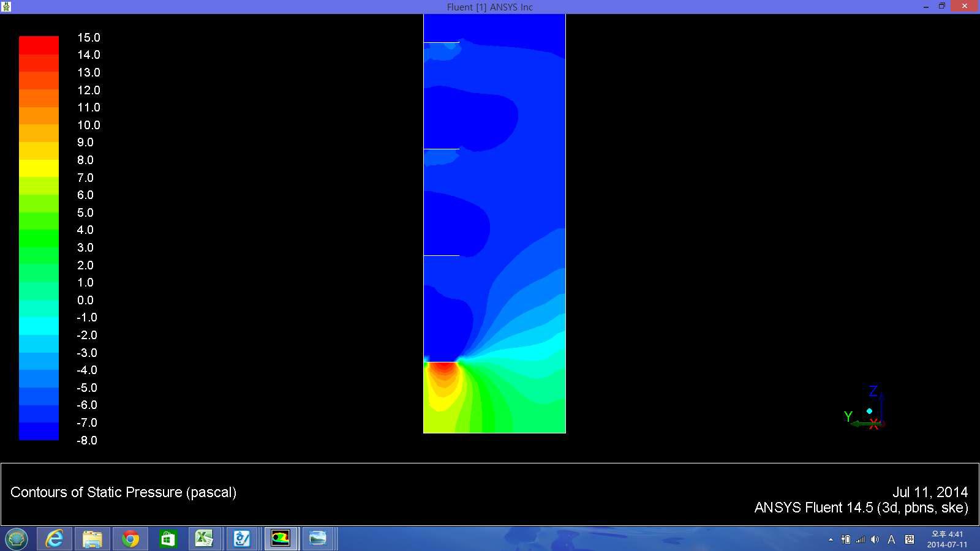Click the legend value 5.0
Screen dimensions: 980x551
pos(86,212)
